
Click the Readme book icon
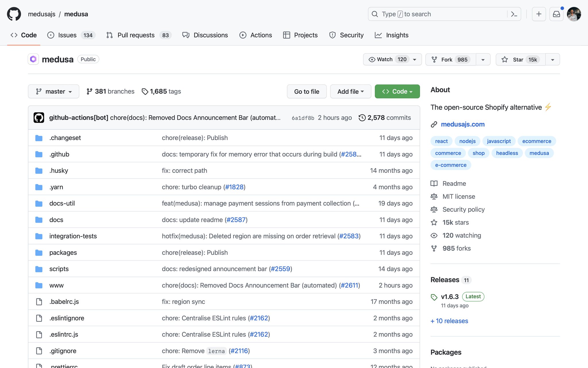tap(434, 183)
